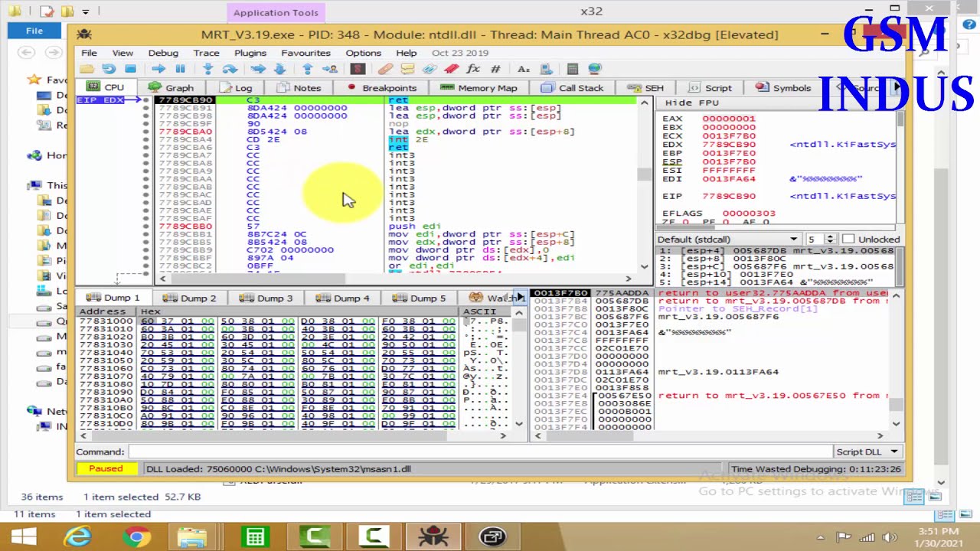The height and width of the screenshot is (551, 980).
Task: Open the Favourites menu
Action: [305, 53]
